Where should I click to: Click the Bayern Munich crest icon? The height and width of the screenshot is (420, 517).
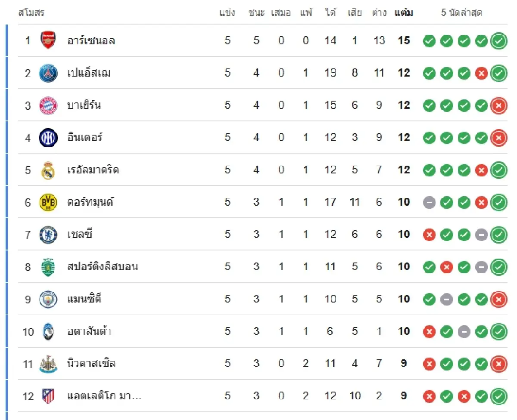pyautogui.click(x=48, y=105)
